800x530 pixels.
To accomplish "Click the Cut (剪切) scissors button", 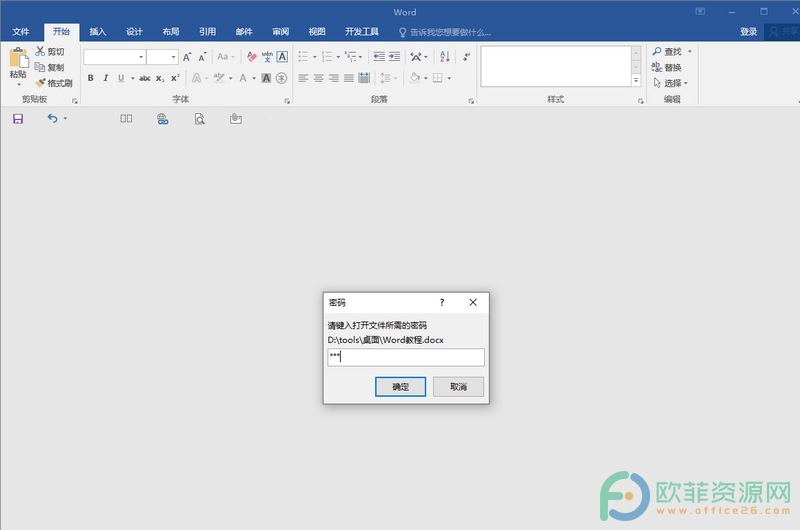I will click(49, 51).
